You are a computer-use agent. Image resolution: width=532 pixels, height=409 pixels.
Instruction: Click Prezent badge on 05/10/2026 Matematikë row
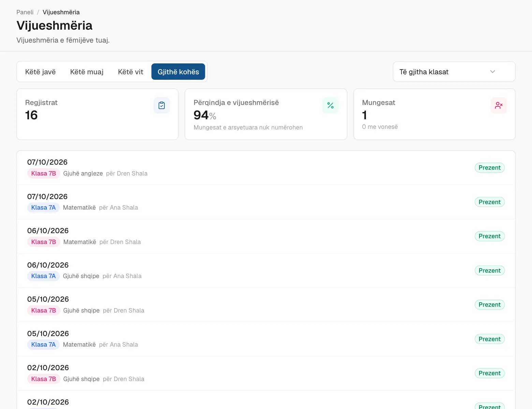point(489,339)
